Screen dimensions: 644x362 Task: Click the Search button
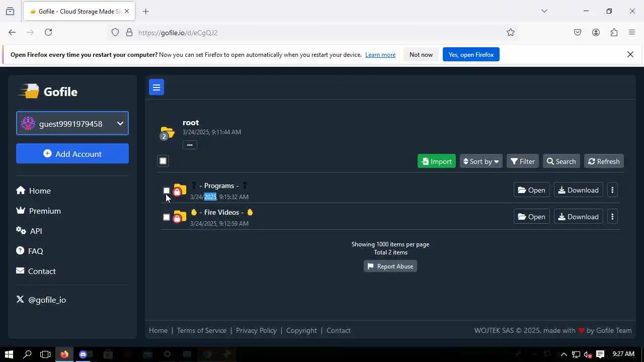click(x=561, y=161)
